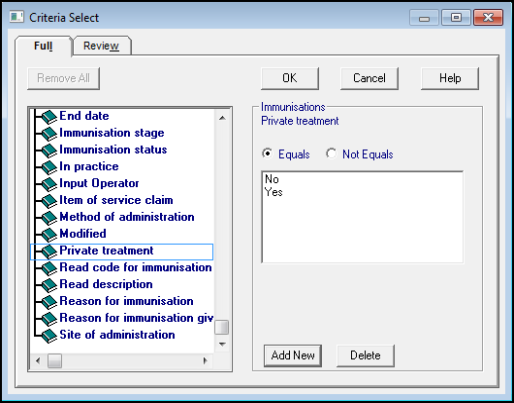
Task: Select the Equals radio button
Action: (267, 154)
